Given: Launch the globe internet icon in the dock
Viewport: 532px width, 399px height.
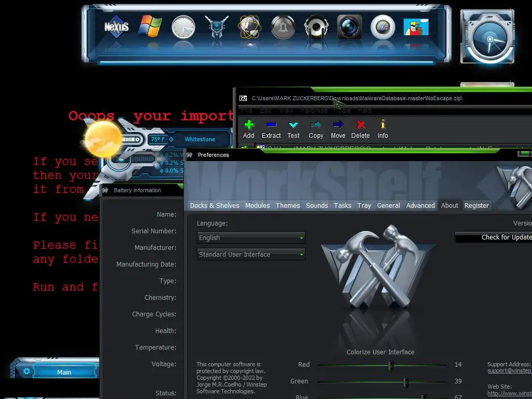Looking at the screenshot, I should [250, 27].
